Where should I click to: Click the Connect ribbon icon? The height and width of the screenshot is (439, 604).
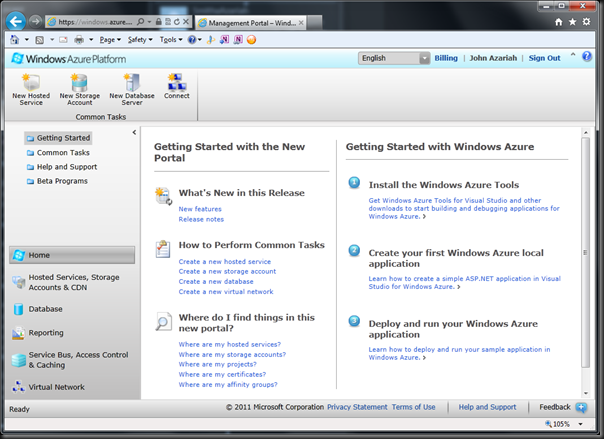[177, 83]
